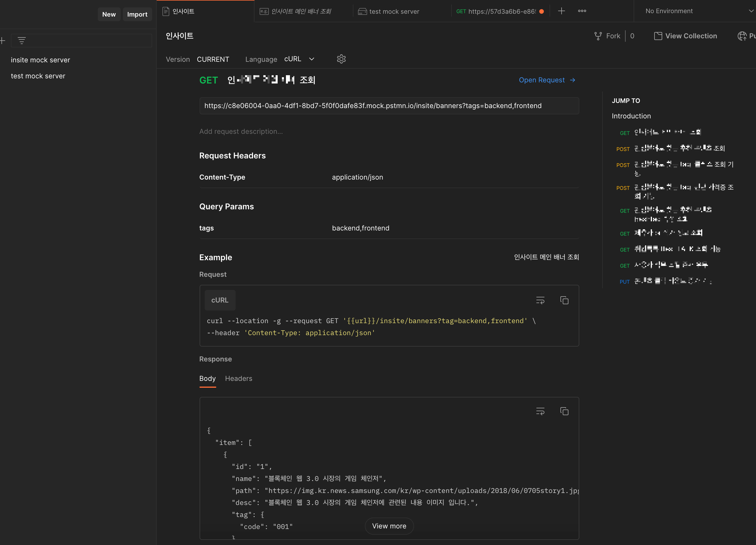Click the copy icon in cURL request box
The width and height of the screenshot is (756, 545).
[564, 300]
